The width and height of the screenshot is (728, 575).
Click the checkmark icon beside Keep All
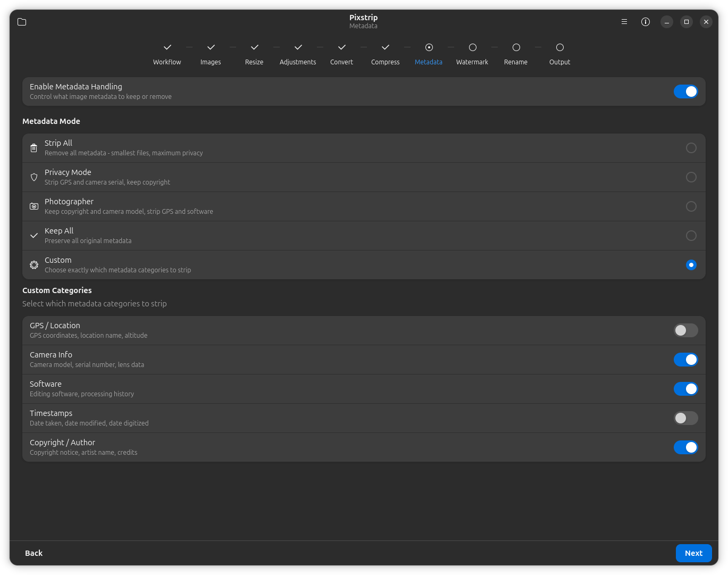point(34,236)
